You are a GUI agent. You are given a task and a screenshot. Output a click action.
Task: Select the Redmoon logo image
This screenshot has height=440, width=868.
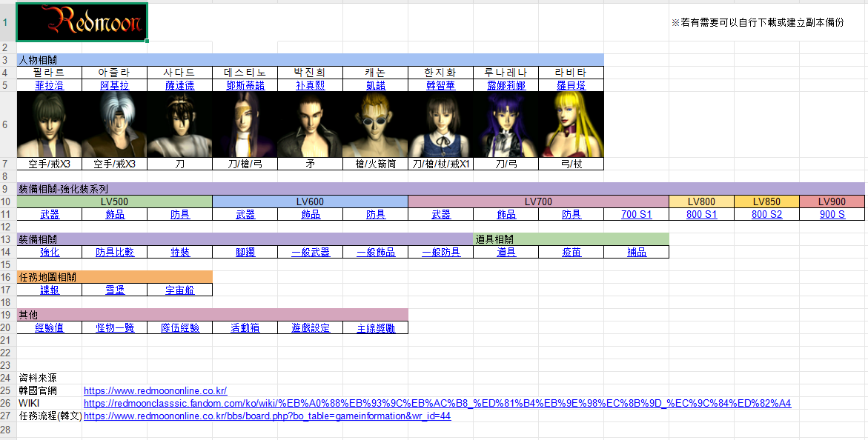click(82, 21)
